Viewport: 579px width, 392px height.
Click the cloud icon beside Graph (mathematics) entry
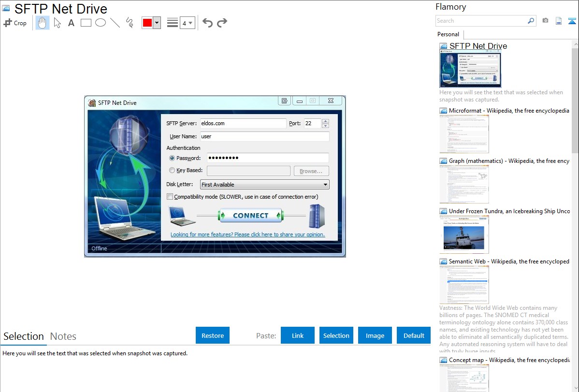click(443, 161)
